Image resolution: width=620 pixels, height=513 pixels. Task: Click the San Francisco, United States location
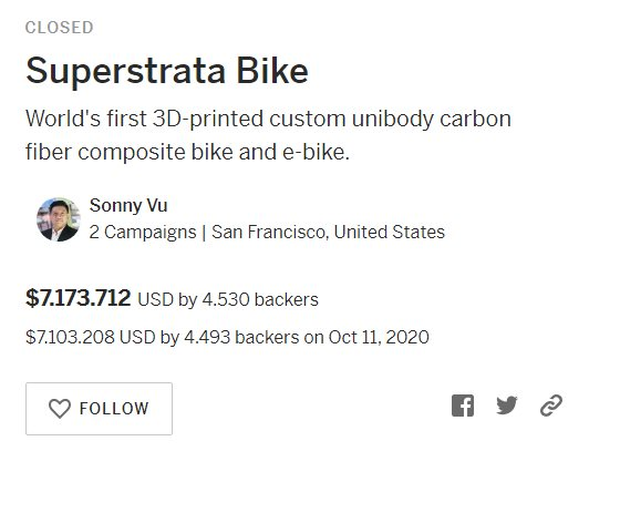point(328,232)
